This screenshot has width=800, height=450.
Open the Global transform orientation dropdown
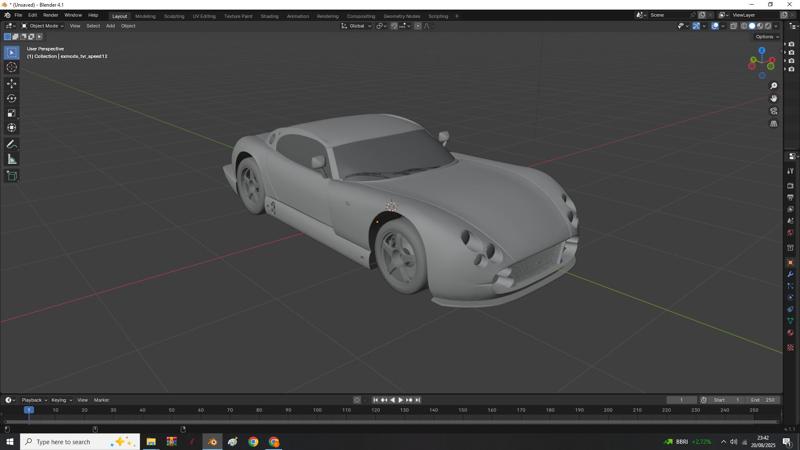pos(357,26)
